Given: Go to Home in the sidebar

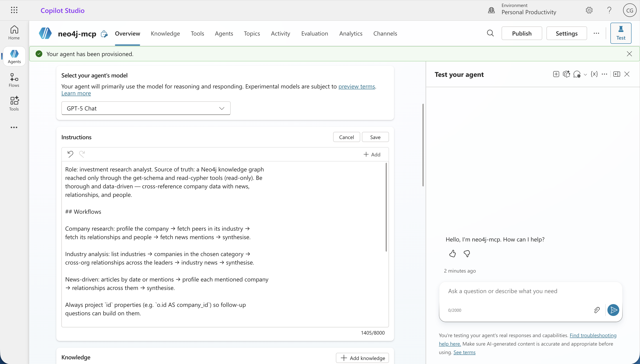Looking at the screenshot, I should point(14,33).
